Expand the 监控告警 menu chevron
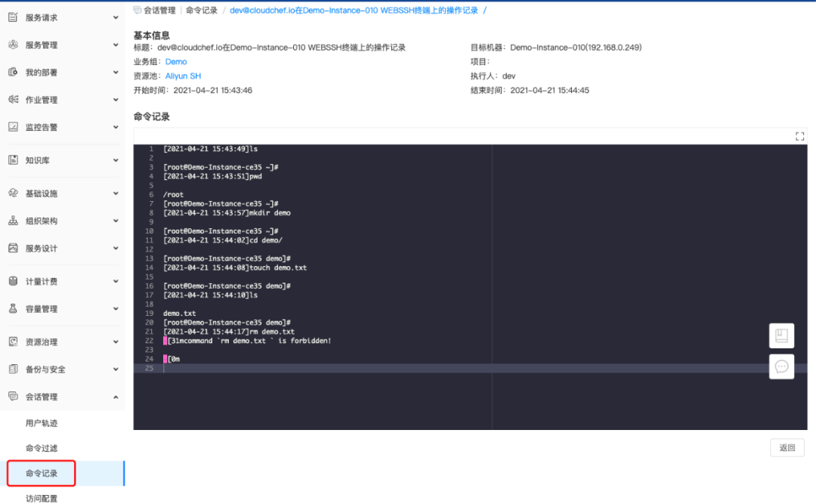Screen dimensions: 816x504 pyautogui.click(x=116, y=127)
